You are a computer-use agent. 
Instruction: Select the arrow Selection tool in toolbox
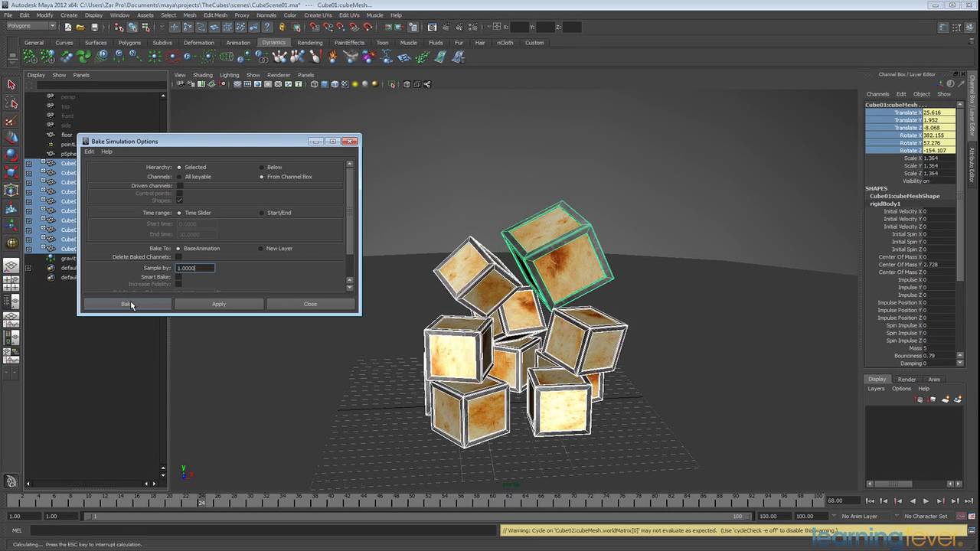11,85
